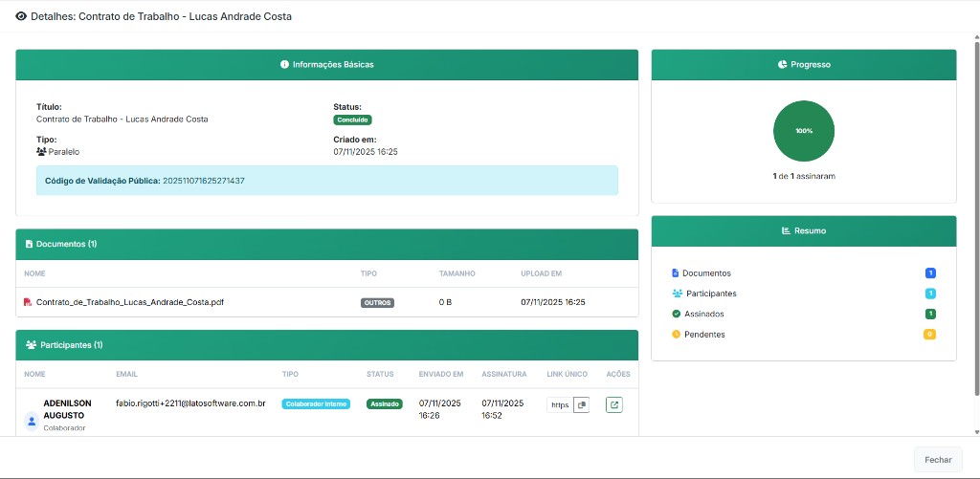Screen dimensions: 980x479
Task: Click the info icon in Informações Básicas header
Action: [x=284, y=64]
